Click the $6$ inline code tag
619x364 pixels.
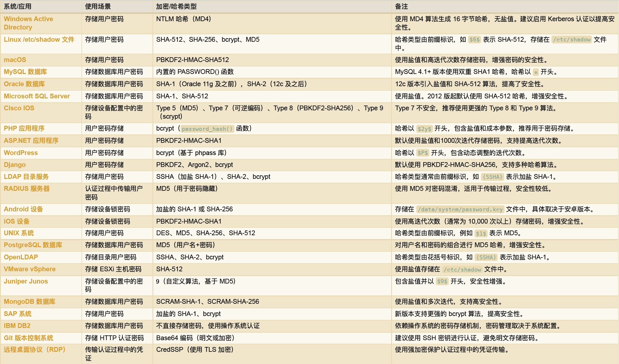coord(474,40)
